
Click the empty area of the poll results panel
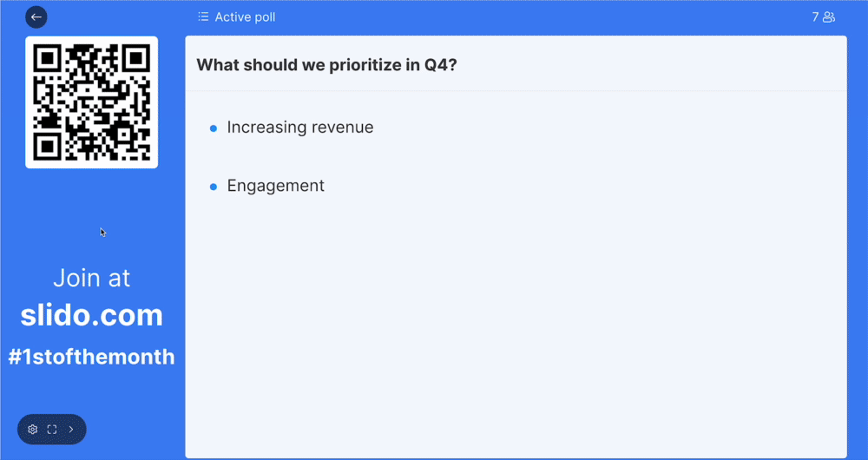click(516, 330)
